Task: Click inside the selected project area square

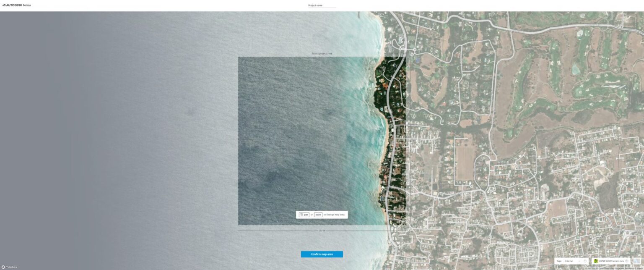Action: 322,141
